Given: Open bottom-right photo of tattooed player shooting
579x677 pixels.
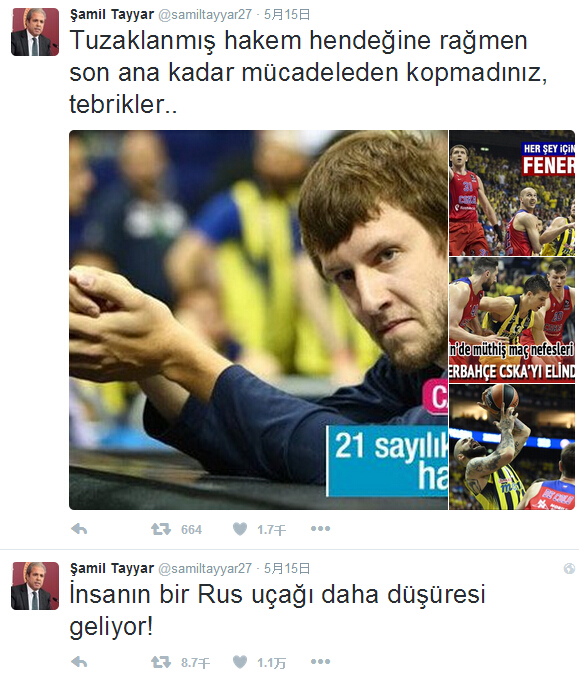Looking at the screenshot, I should [512, 447].
